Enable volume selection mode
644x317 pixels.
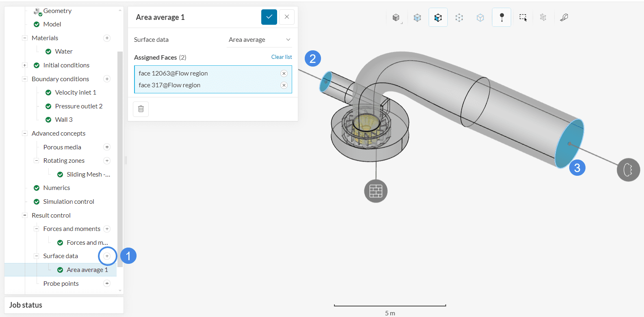click(x=417, y=17)
